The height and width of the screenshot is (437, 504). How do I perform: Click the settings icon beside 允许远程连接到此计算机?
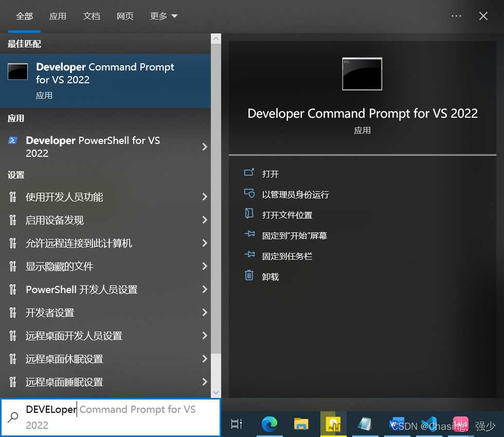click(12, 243)
